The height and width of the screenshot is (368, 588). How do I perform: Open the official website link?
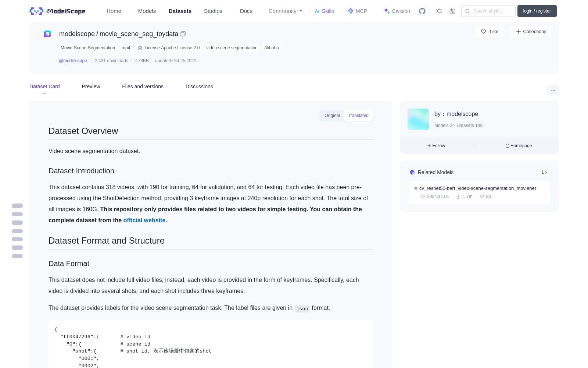point(144,220)
